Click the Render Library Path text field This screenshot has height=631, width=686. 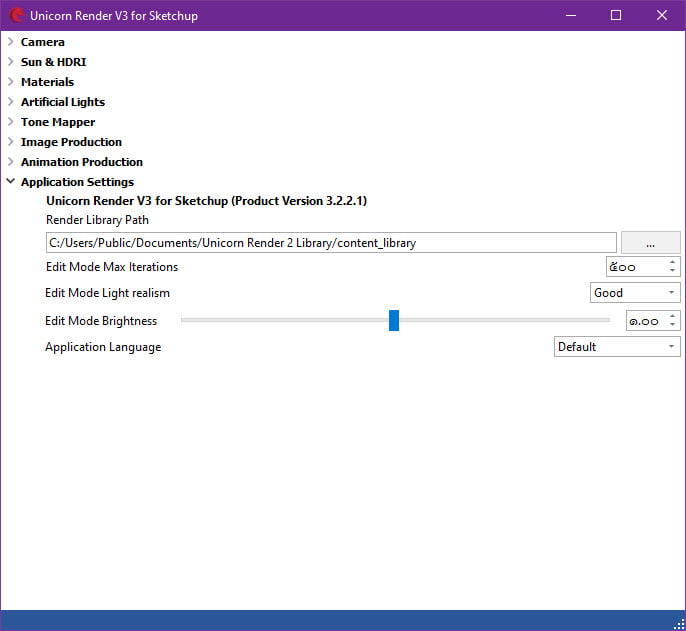331,243
